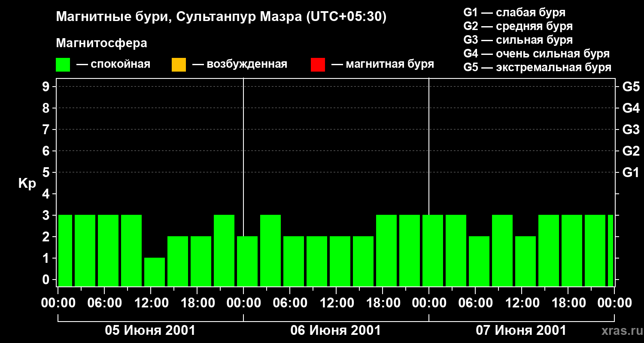Click the '12:00' tick label above 05 Июня
Screen dimensions: 644x343
coord(151,303)
